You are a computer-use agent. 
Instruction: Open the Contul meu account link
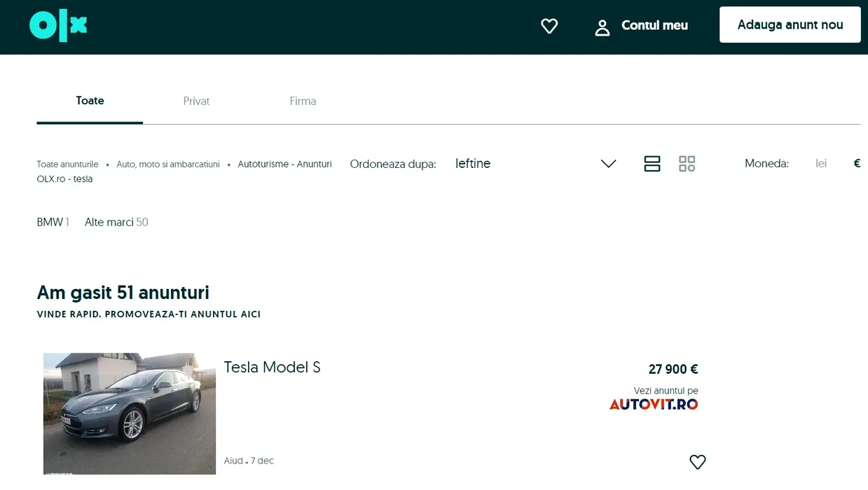(654, 26)
